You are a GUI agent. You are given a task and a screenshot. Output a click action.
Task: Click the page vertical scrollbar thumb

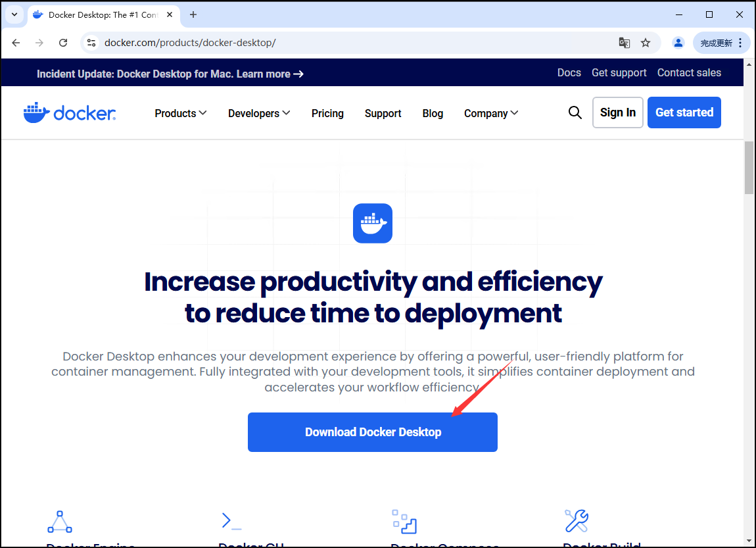(749, 168)
